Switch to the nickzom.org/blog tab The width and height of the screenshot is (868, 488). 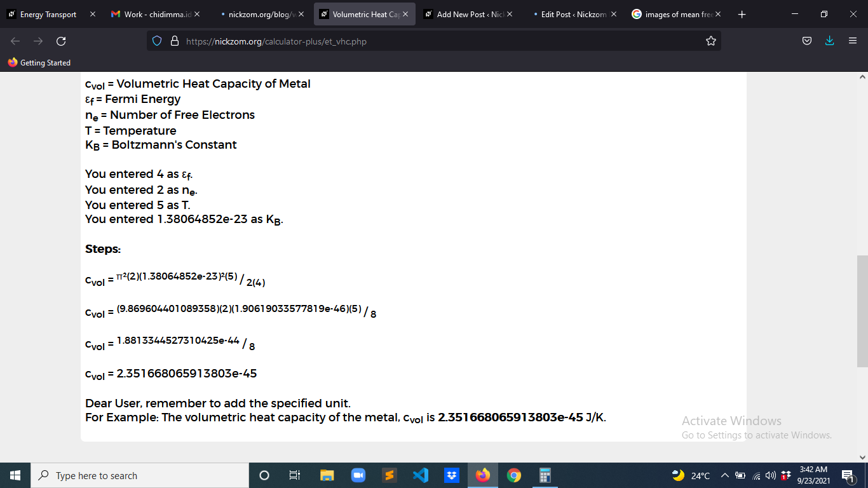click(259, 14)
